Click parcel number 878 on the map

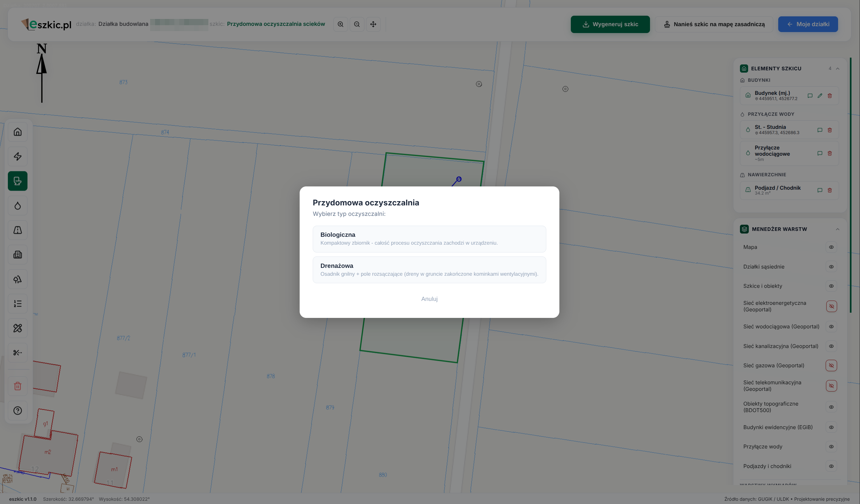(271, 376)
